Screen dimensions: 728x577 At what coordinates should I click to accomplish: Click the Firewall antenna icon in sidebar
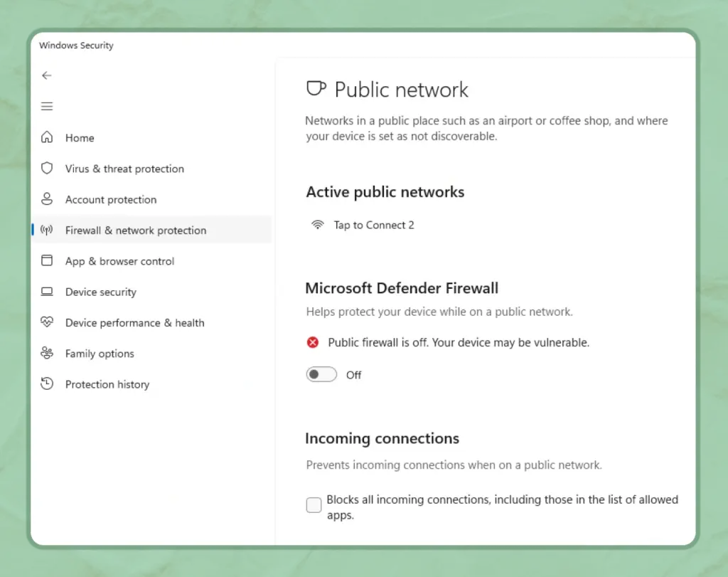pyautogui.click(x=46, y=230)
